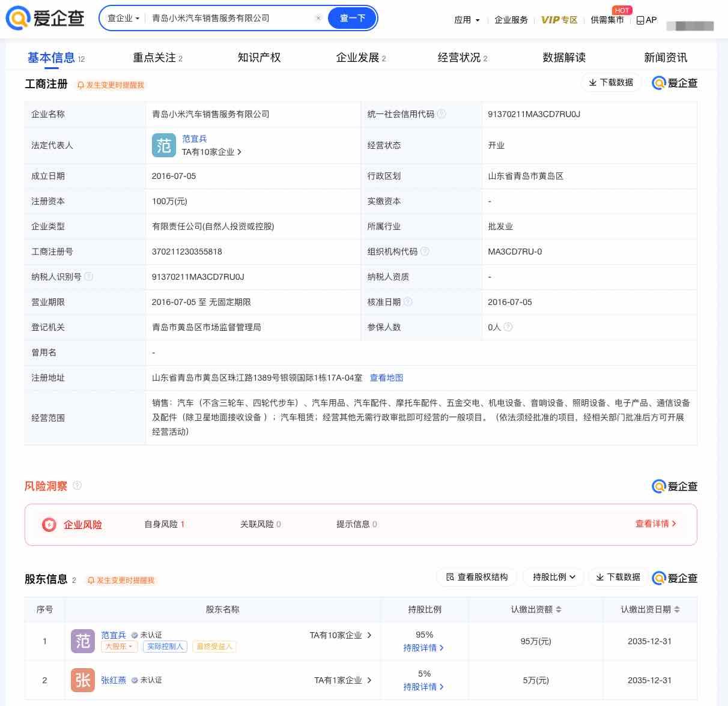This screenshot has height=706, width=728.
Task: Switch to the 知识产权 tab
Action: point(259,58)
